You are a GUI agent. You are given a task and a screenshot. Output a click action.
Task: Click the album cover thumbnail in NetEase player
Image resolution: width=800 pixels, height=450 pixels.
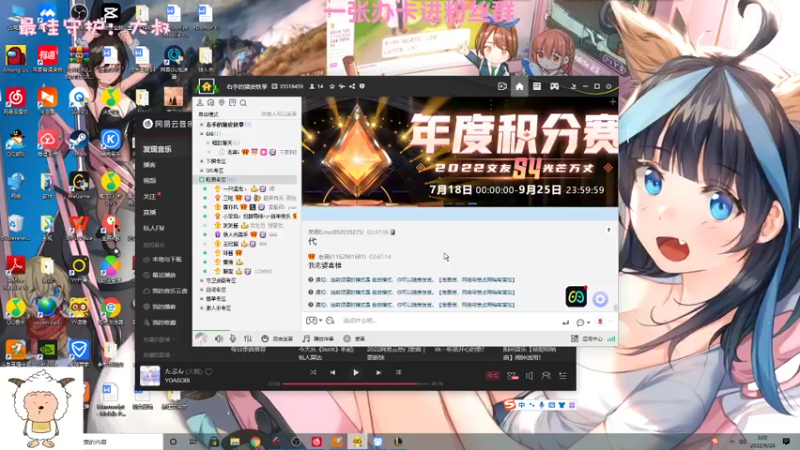150,376
